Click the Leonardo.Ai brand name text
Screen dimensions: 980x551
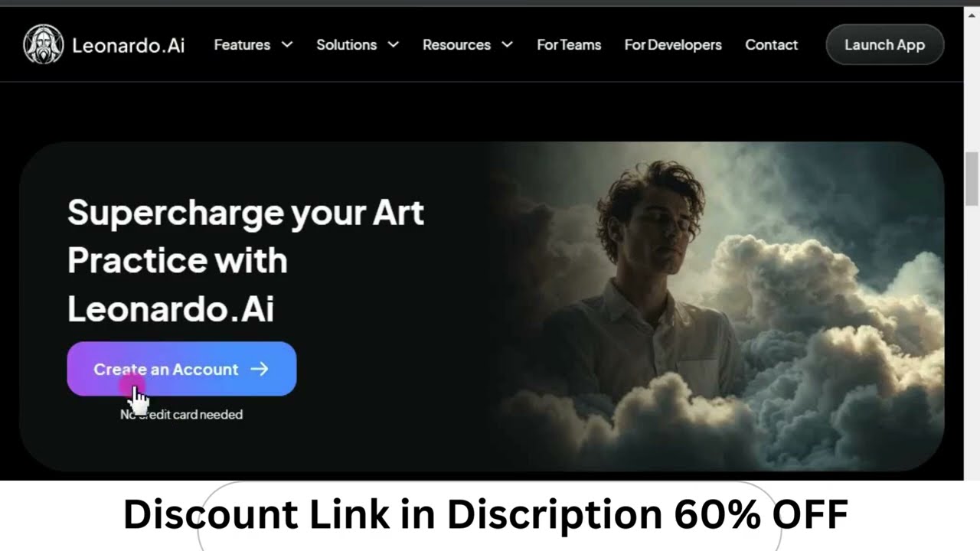coord(129,45)
